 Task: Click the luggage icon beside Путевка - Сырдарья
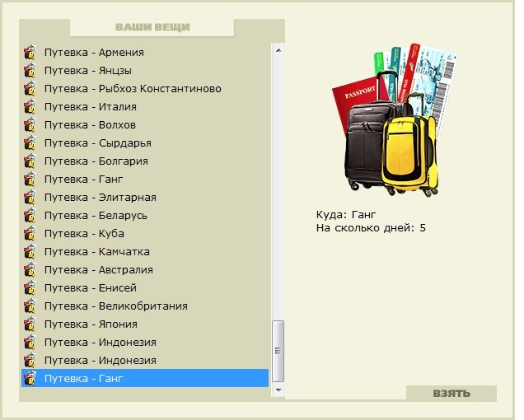30,142
